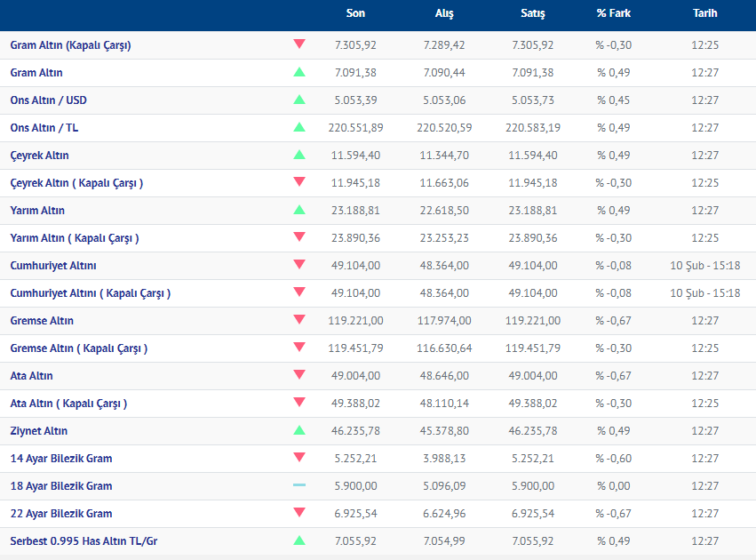The width and height of the screenshot is (756, 560).
Task: Click the neutral dash icon for 18 Ayar Bilezik Gram
Action: (x=298, y=485)
